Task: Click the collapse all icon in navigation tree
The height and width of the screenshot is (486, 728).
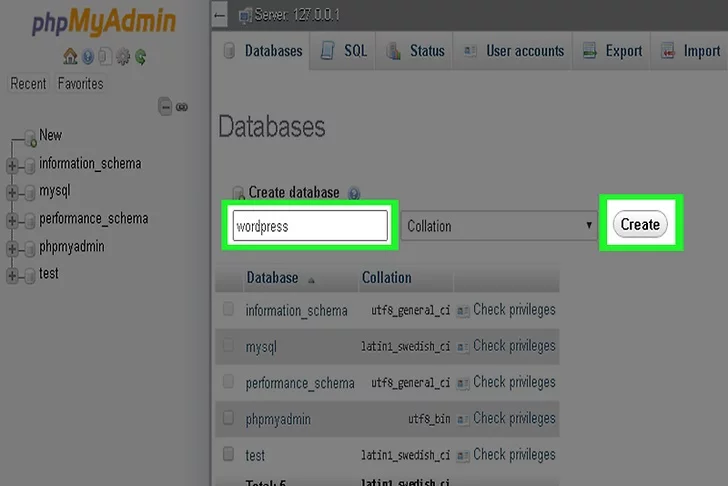Action: pos(165,106)
